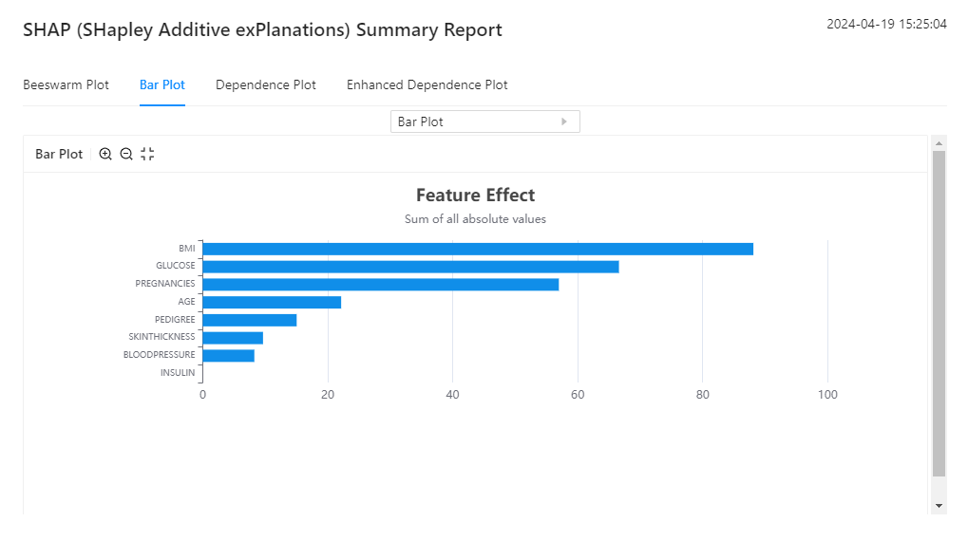Click the Bar Plot panel title label
The height and width of the screenshot is (560, 968).
pos(58,153)
